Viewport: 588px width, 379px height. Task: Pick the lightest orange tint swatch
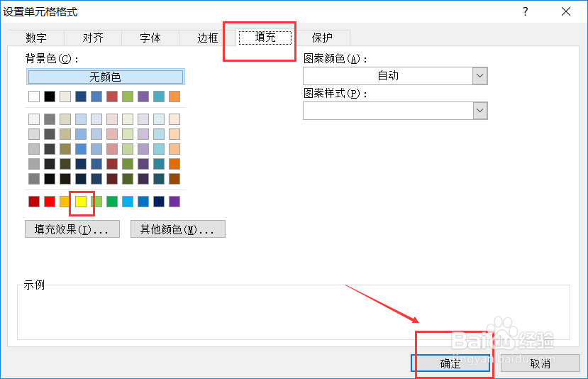click(174, 119)
